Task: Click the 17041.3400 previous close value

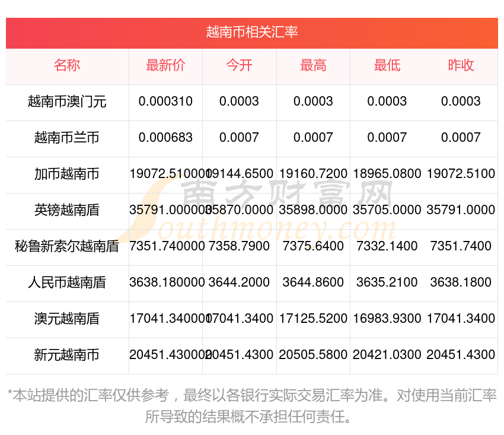Action: 461,319
